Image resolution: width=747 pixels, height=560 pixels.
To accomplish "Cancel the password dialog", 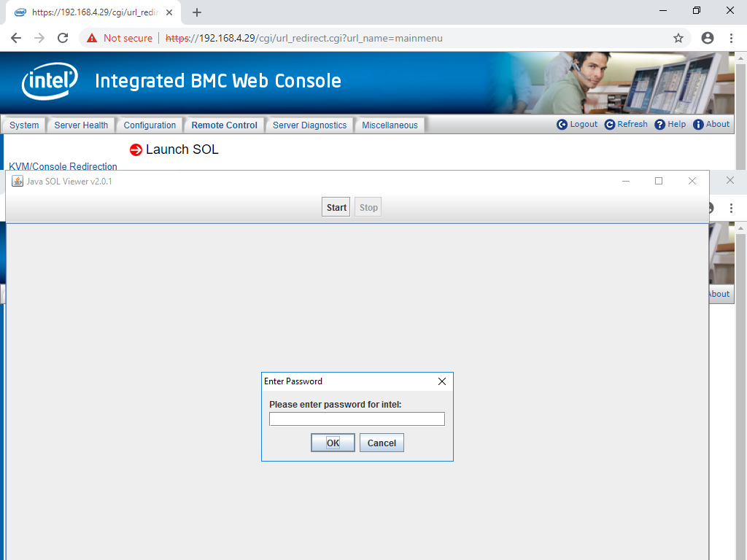I will click(x=382, y=443).
